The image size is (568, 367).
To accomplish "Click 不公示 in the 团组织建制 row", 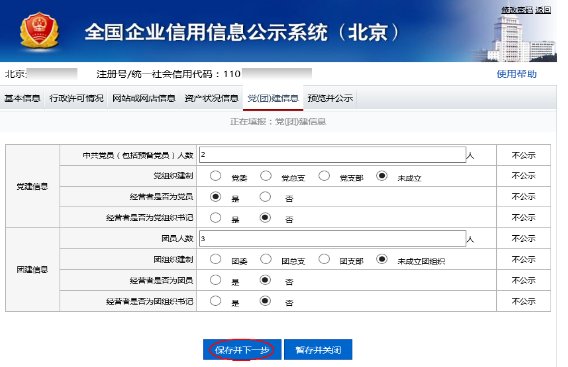I will [x=523, y=259].
